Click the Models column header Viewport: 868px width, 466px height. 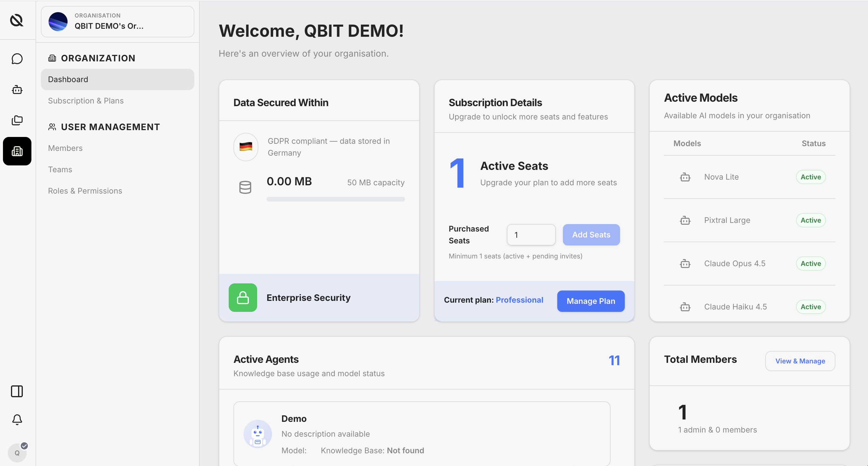(687, 143)
